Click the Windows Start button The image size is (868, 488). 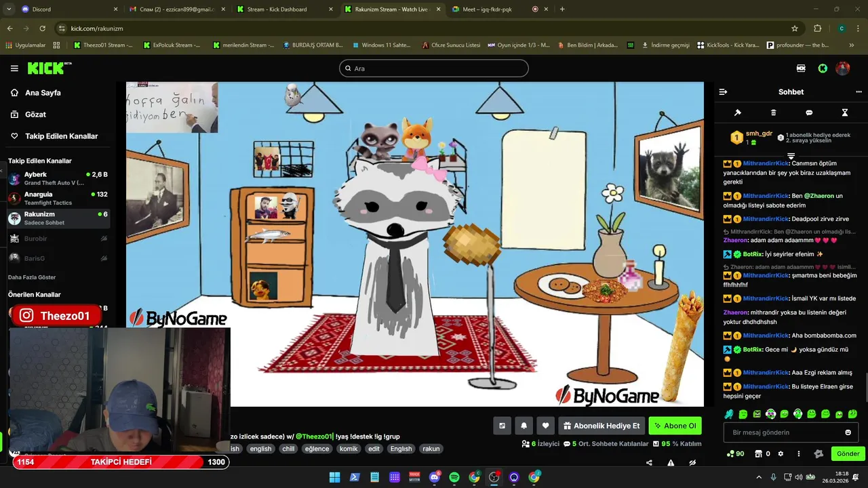pos(335,477)
